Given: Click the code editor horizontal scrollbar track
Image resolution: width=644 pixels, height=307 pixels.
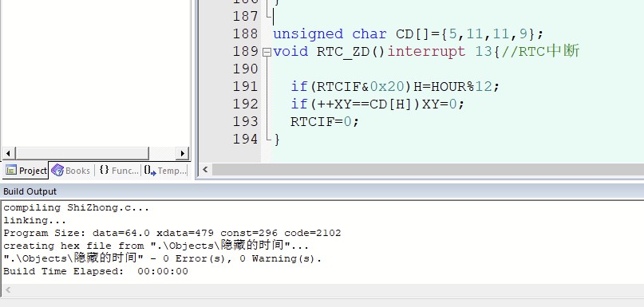Looking at the screenshot, I should coord(428,169).
